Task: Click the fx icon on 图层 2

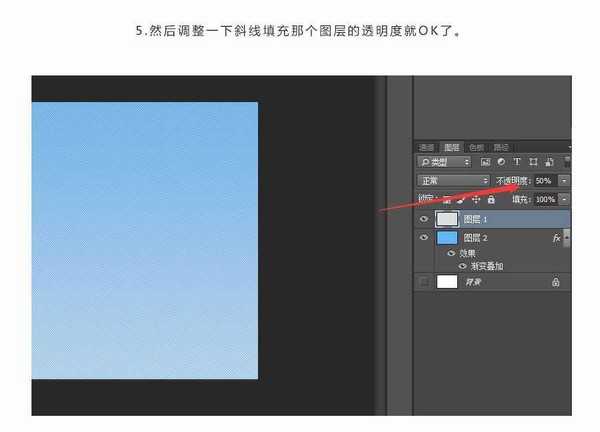Action: point(556,238)
